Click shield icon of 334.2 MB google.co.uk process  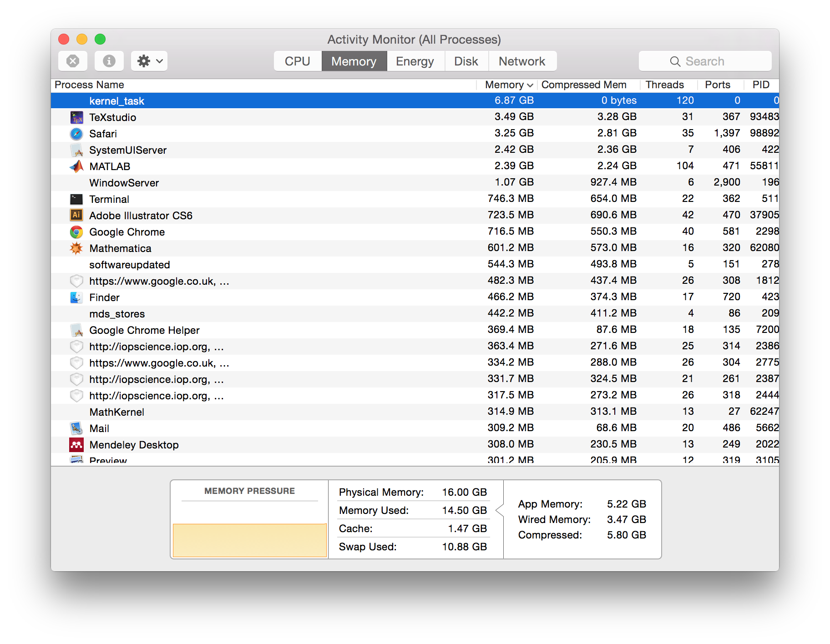(x=76, y=363)
